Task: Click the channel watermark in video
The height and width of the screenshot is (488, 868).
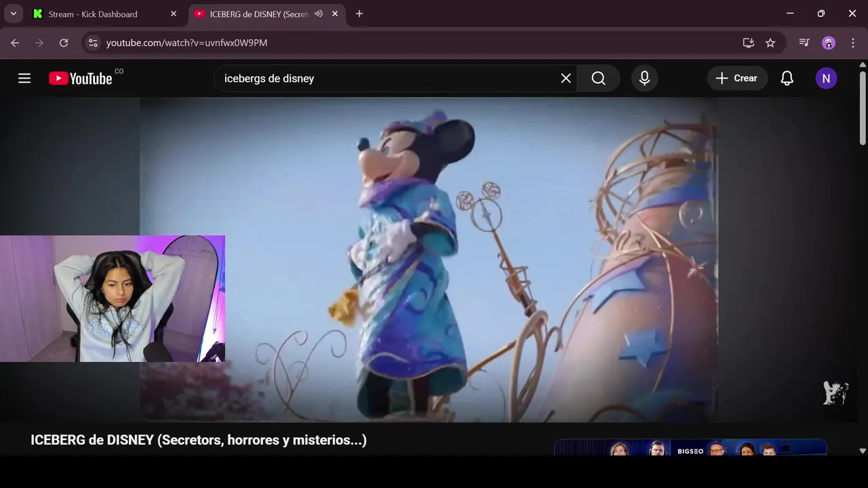Action: 835,392
